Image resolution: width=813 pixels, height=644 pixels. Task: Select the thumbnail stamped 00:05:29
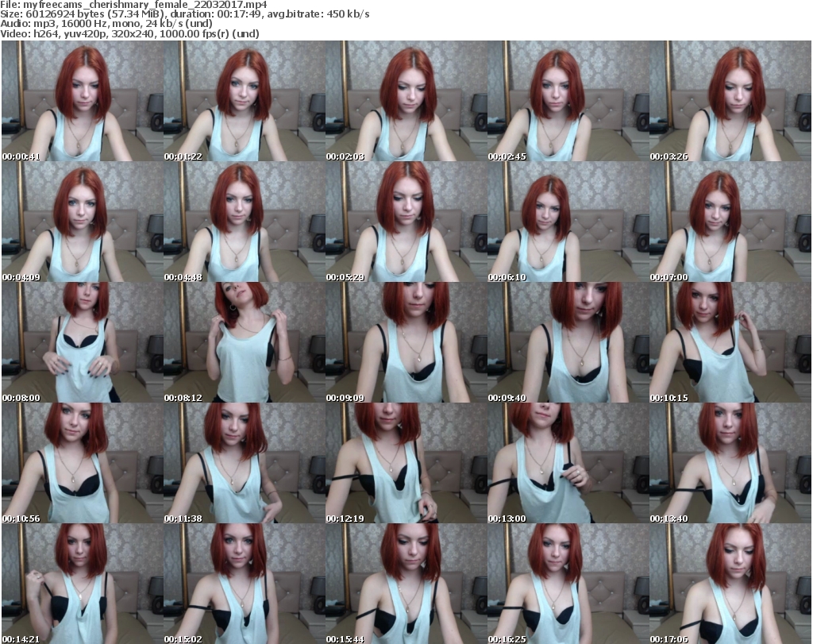(x=406, y=222)
